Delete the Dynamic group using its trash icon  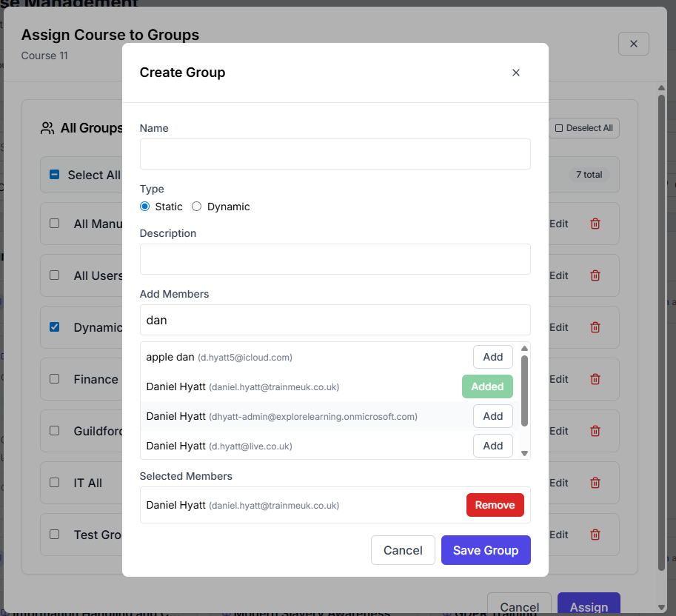595,327
